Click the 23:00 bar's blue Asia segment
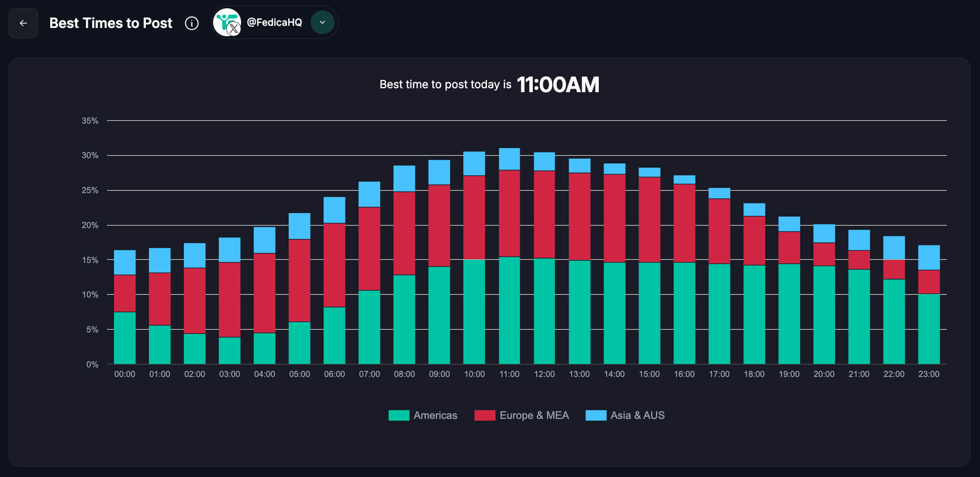This screenshot has width=980, height=477. [928, 257]
